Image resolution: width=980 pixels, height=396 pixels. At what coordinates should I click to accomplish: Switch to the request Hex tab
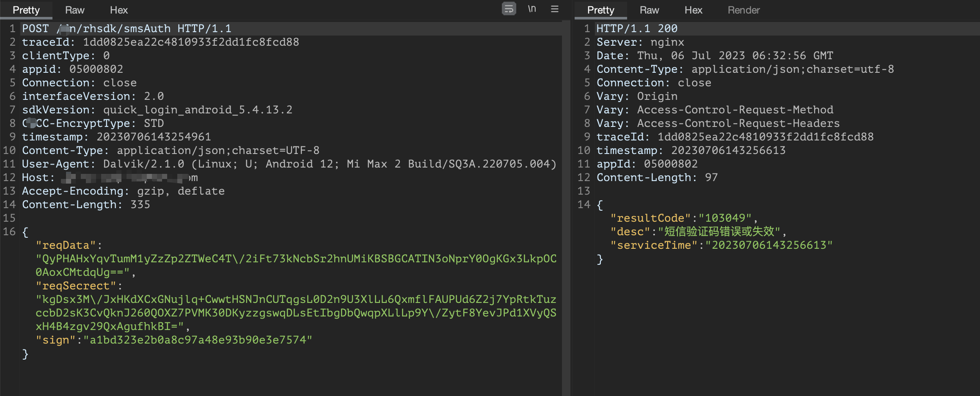click(x=119, y=10)
